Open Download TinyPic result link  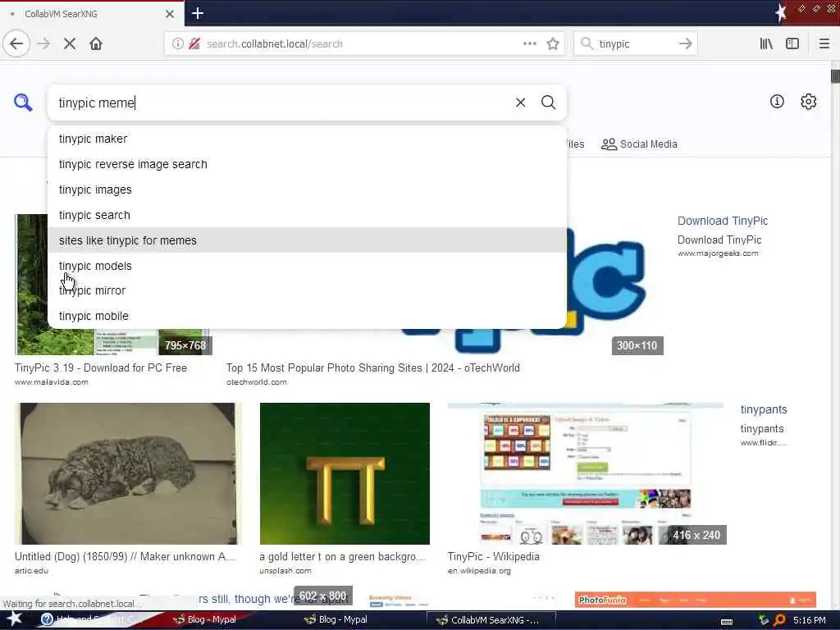pos(722,221)
